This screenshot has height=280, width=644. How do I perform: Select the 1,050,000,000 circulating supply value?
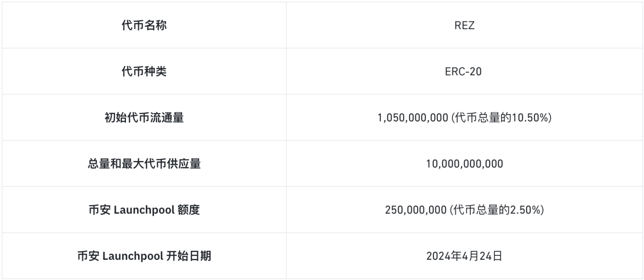coord(413,118)
